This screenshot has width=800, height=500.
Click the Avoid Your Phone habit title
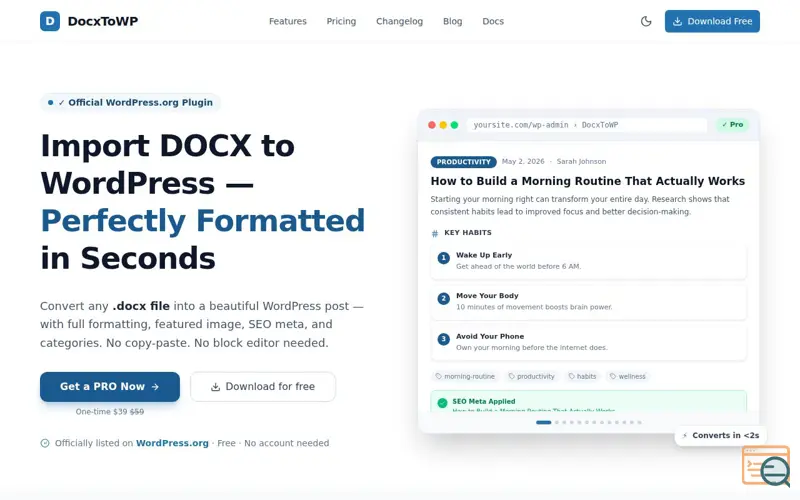490,337
